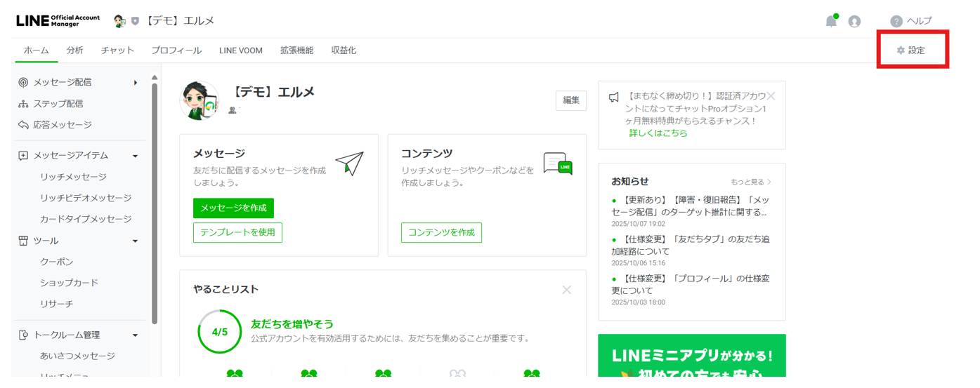Open the user account avatar icon
Screen dimensions: 980x388
(854, 22)
